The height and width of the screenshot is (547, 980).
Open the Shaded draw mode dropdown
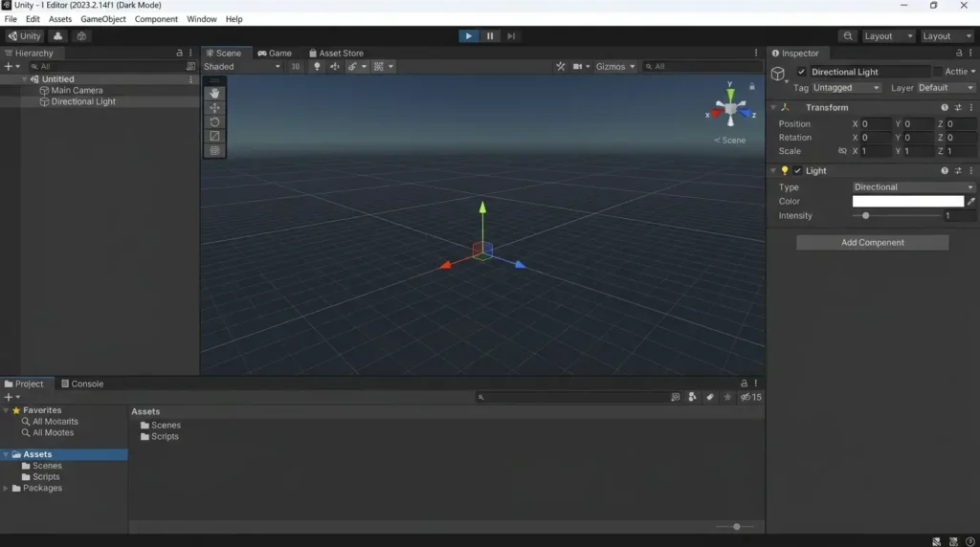(242, 66)
